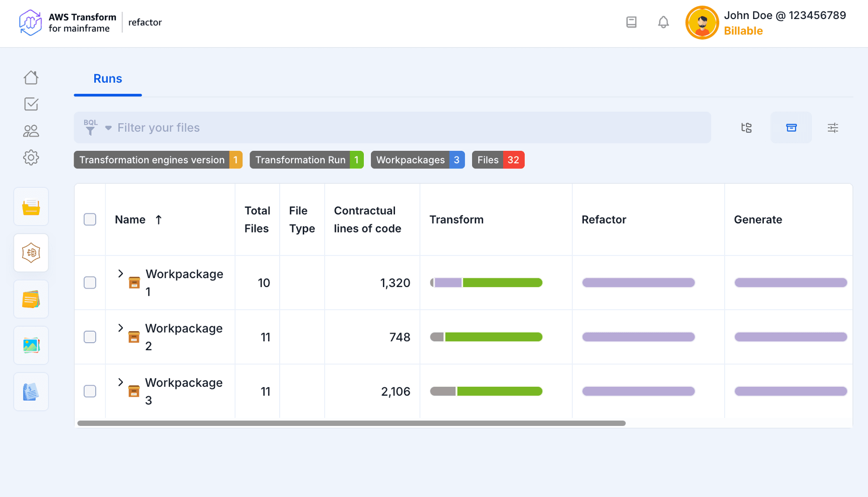
Task: Click the Files 32 filter tag
Action: [498, 160]
